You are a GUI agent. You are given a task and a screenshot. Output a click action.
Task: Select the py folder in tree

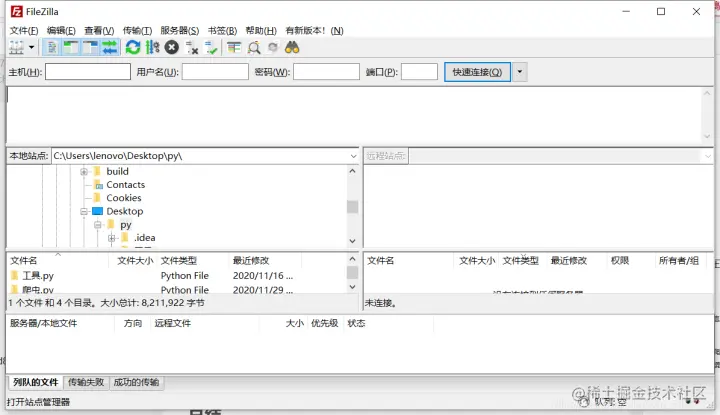click(x=126, y=224)
